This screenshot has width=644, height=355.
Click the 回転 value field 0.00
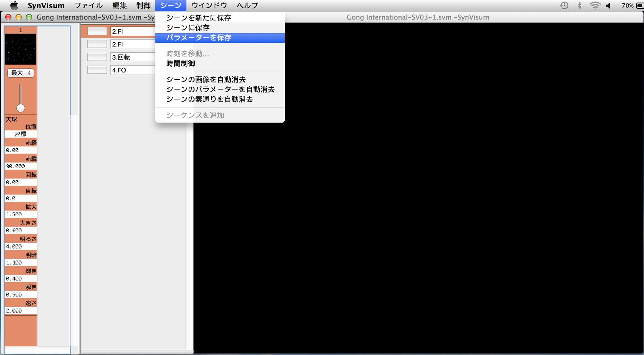click(x=21, y=182)
